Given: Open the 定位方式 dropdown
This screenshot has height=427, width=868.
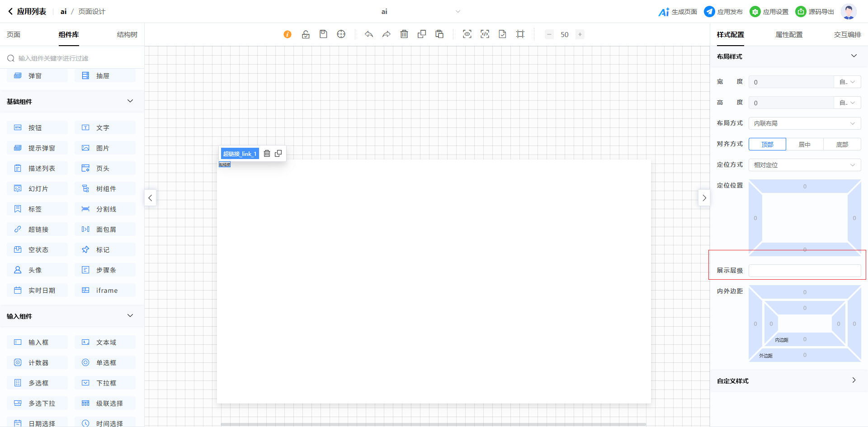Looking at the screenshot, I should [x=805, y=165].
